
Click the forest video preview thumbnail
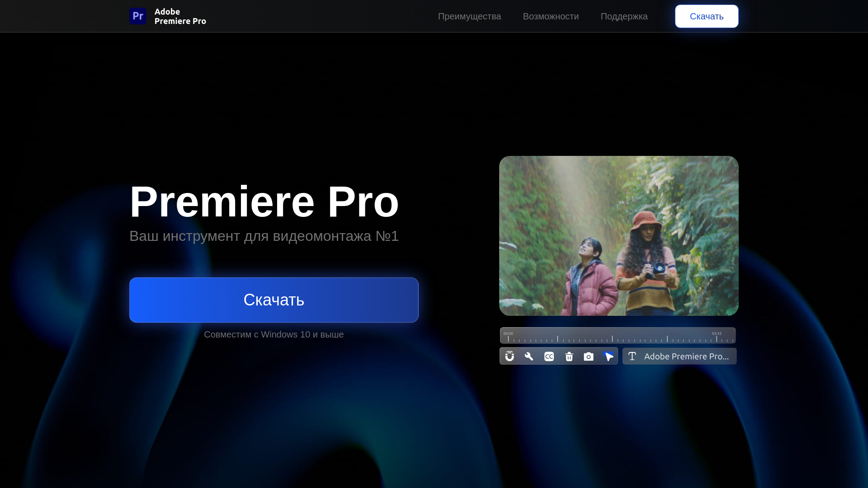click(619, 236)
